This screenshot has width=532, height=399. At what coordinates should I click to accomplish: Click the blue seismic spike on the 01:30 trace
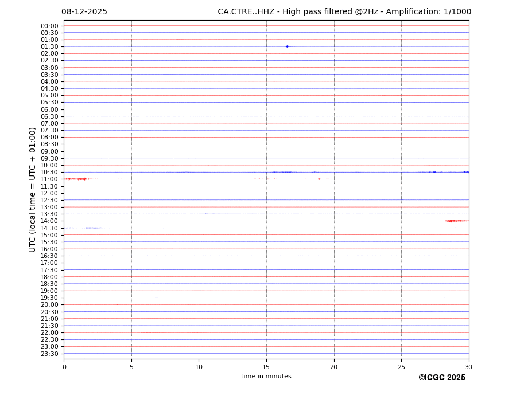(x=287, y=46)
